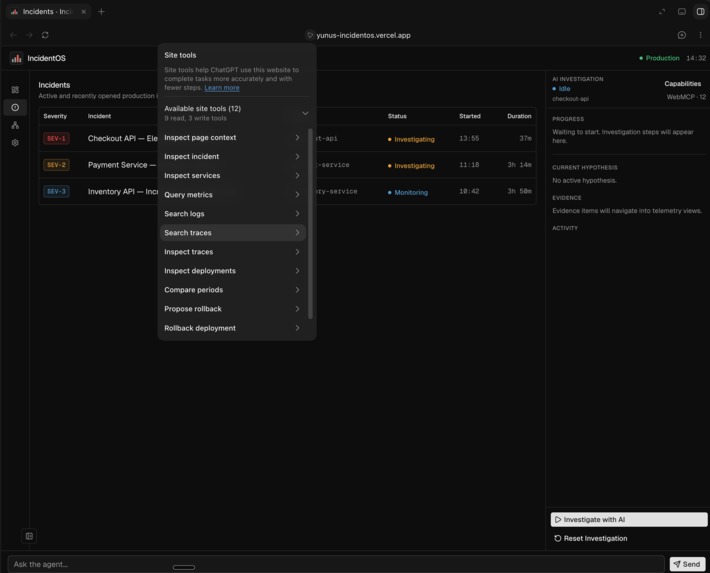The image size is (710, 573).
Task: Send the message with Send button
Action: [687, 564]
